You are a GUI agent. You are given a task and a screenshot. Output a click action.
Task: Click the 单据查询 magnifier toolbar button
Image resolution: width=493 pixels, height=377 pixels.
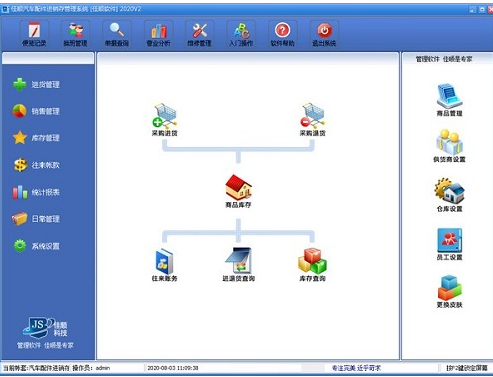[x=117, y=34]
